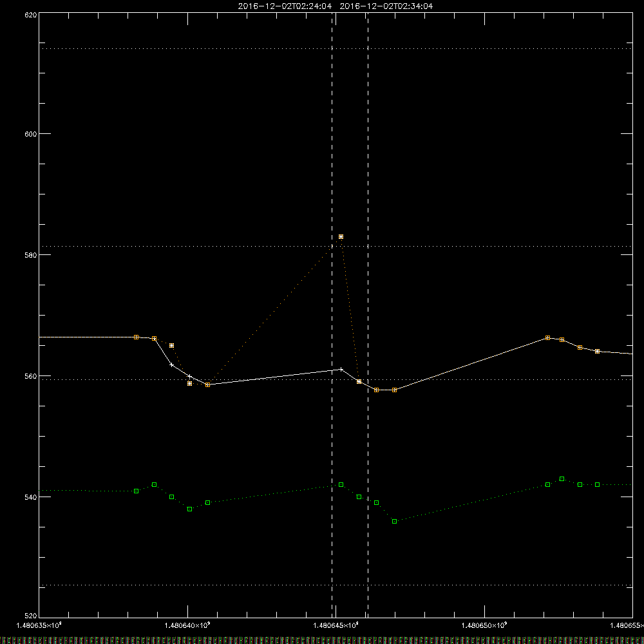This screenshot has width=644, height=644.
Task: Click the y-axis label 620
Action: point(31,15)
